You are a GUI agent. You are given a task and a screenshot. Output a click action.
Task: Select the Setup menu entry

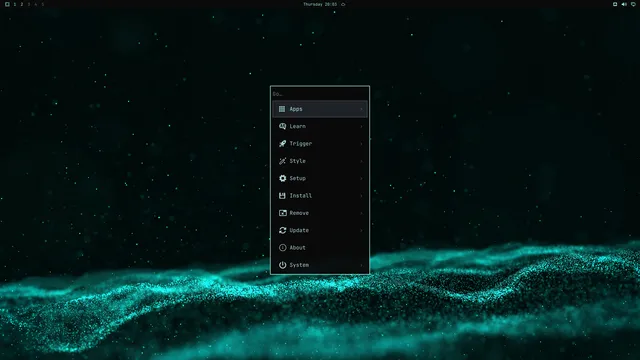[x=320, y=178]
